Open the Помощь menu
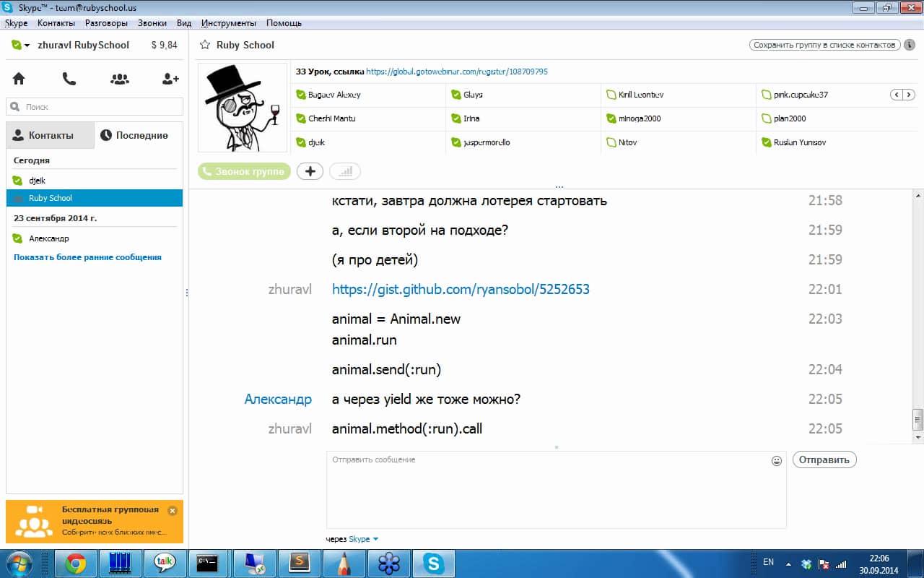 coord(284,23)
